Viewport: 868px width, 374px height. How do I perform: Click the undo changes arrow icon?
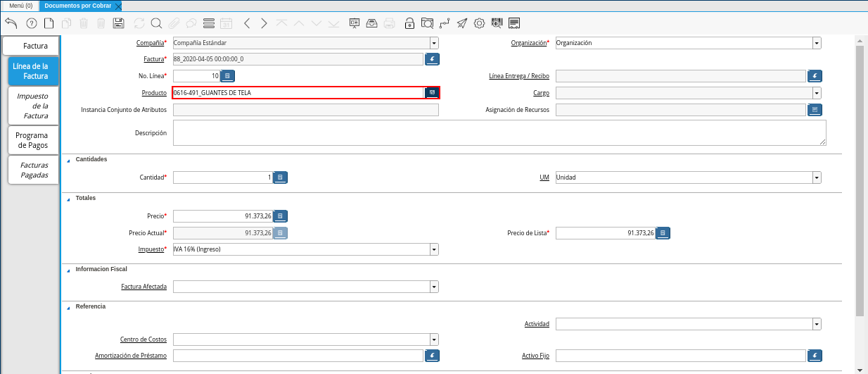tap(11, 23)
